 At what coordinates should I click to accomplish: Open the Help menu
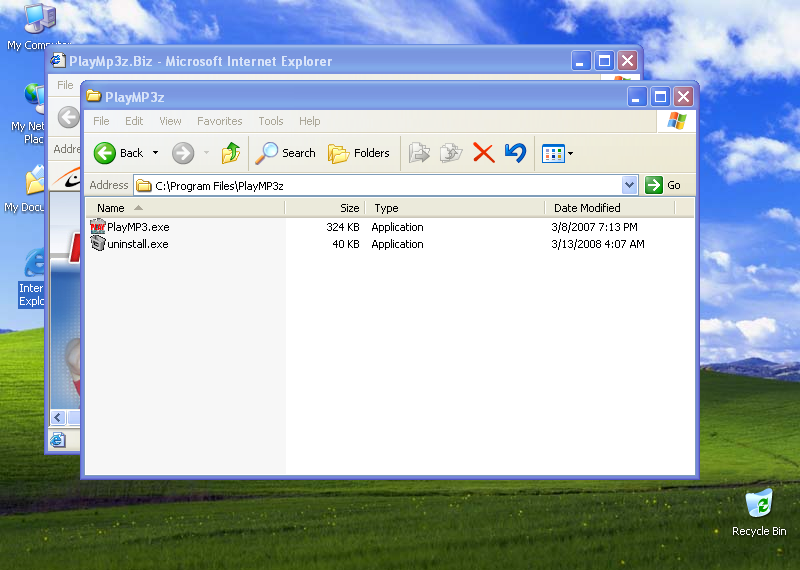[x=309, y=121]
